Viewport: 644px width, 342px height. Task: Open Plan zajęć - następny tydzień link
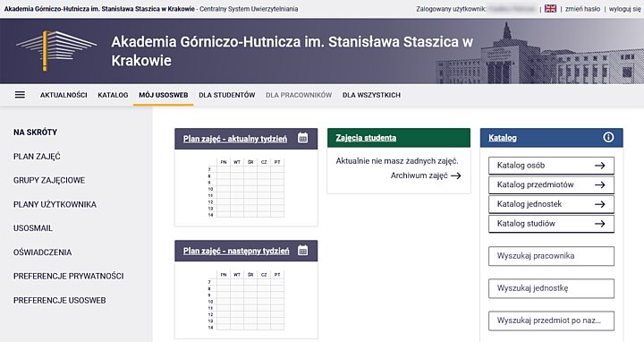click(x=236, y=252)
